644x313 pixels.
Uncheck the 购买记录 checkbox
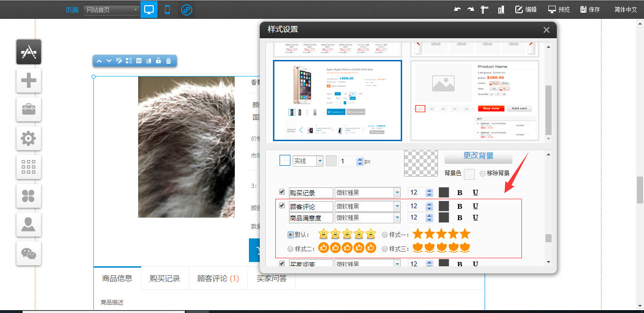tap(282, 192)
